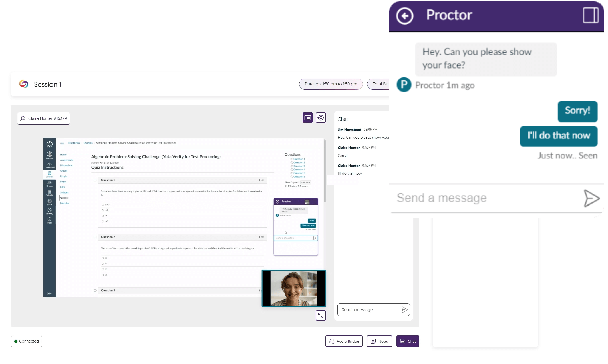Click the picture-in-picture view icon

pyautogui.click(x=308, y=118)
